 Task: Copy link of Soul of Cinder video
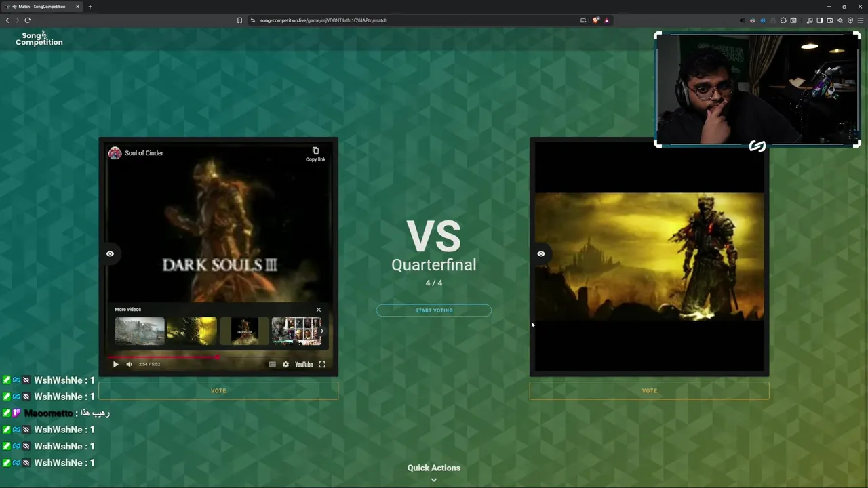click(x=315, y=154)
